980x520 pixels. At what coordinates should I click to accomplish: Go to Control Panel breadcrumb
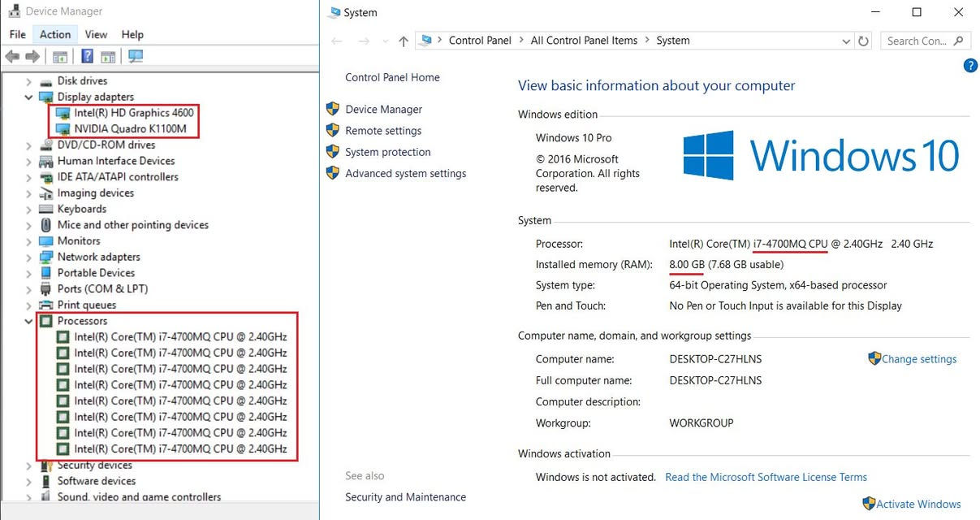pos(480,41)
